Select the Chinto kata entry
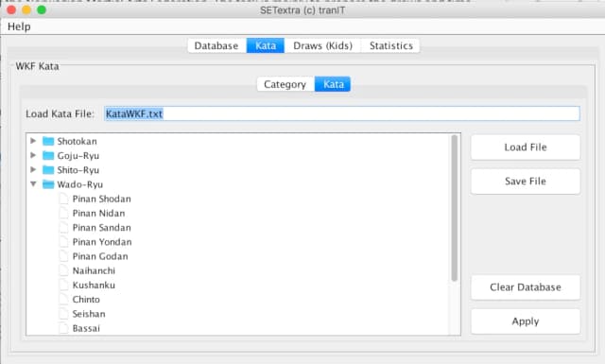The width and height of the screenshot is (605, 364). coord(86,300)
